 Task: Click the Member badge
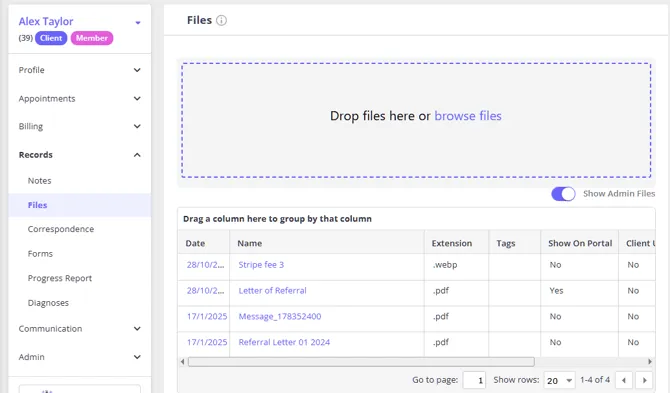pyautogui.click(x=92, y=38)
